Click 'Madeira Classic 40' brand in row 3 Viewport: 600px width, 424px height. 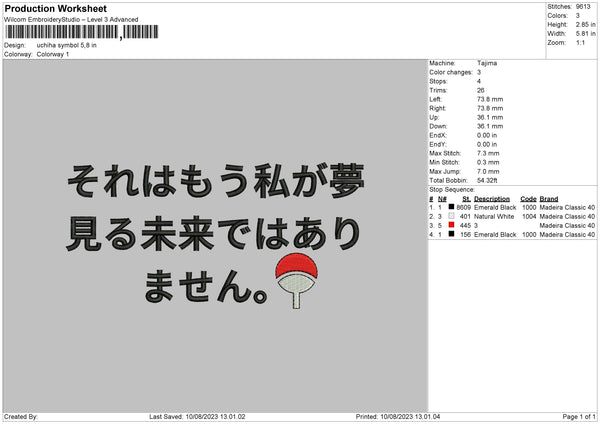coord(567,225)
